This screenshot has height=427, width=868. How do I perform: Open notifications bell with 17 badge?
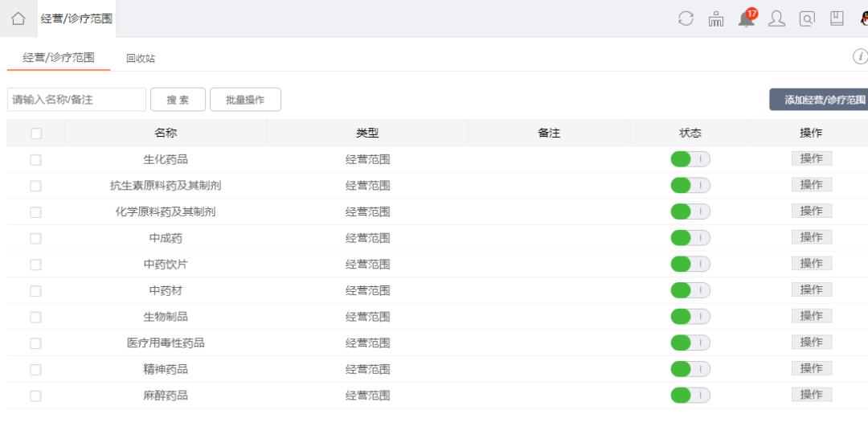click(747, 18)
